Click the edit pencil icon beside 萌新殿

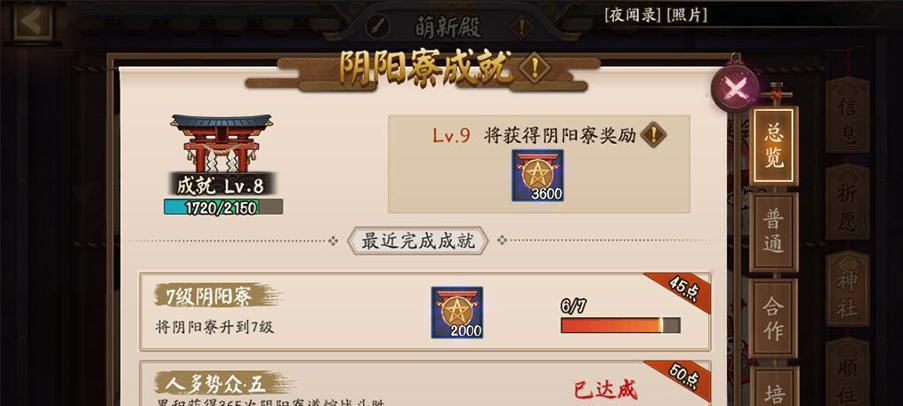click(378, 26)
